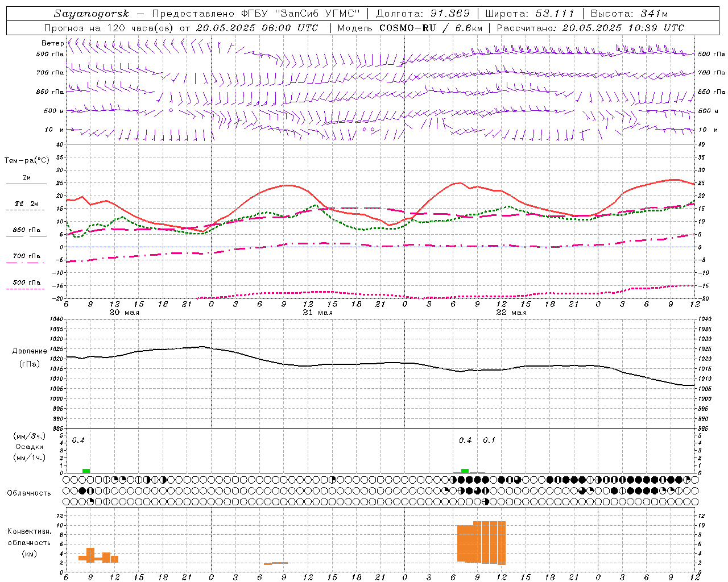
Task: Click the 'Ветер' wind panel label
Action: tap(52, 43)
